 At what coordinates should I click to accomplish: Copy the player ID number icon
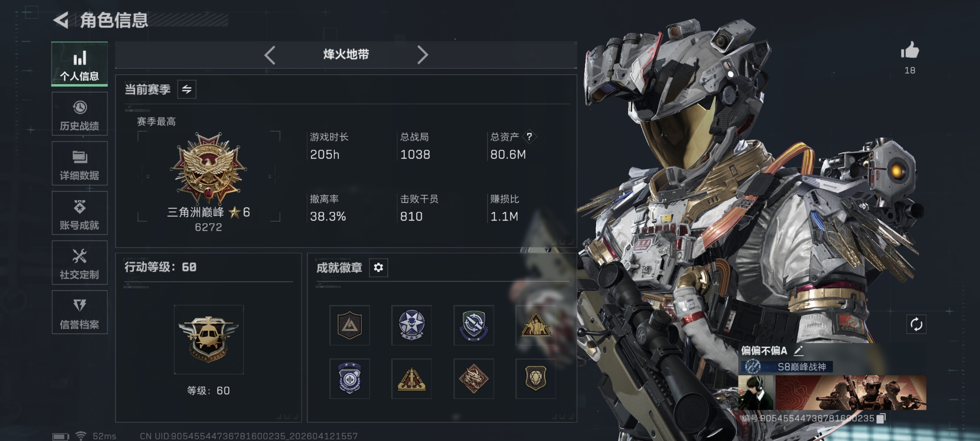tap(881, 418)
